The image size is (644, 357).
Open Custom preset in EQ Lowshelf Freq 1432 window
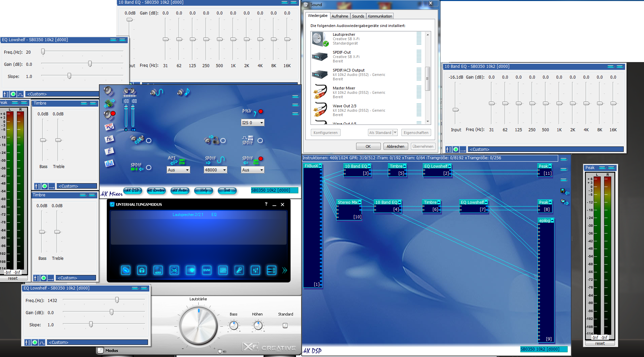coord(97,342)
